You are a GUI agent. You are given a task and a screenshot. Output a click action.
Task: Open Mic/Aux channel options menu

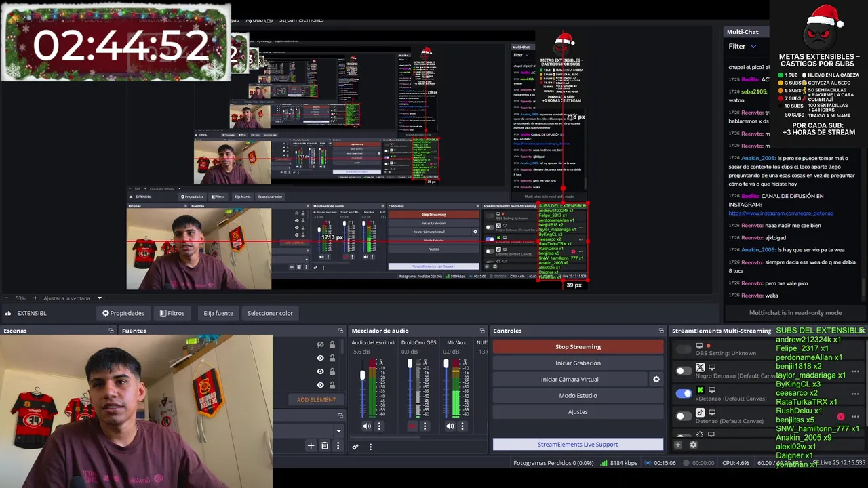pyautogui.click(x=462, y=426)
